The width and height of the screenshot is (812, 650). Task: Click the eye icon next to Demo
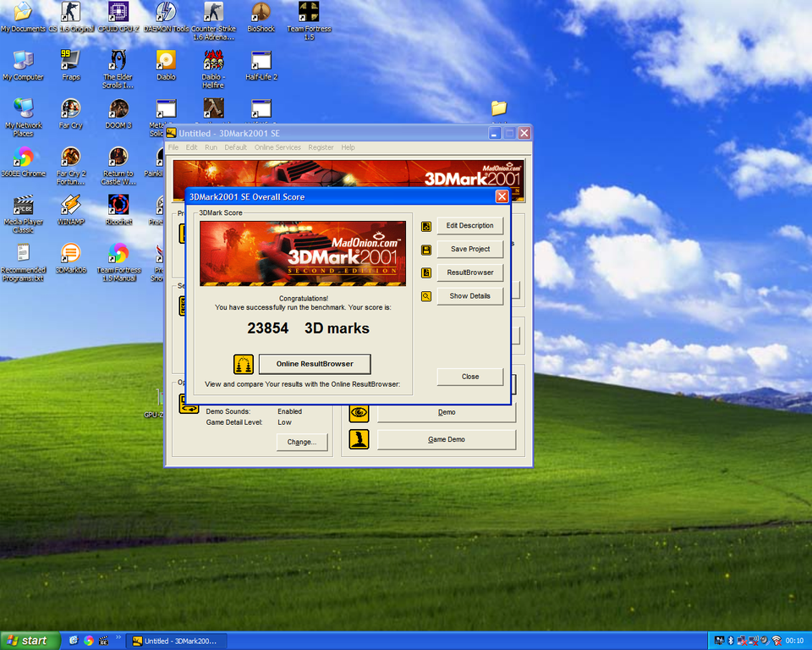tap(359, 413)
